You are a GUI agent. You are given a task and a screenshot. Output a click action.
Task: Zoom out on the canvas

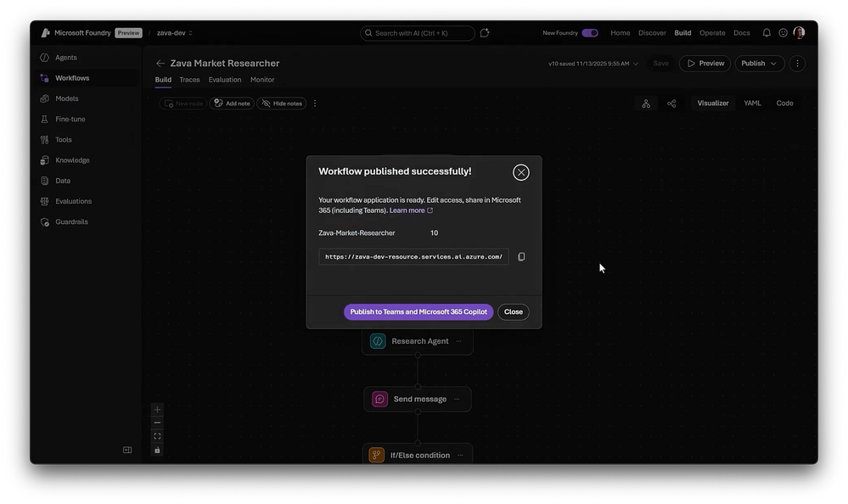157,423
